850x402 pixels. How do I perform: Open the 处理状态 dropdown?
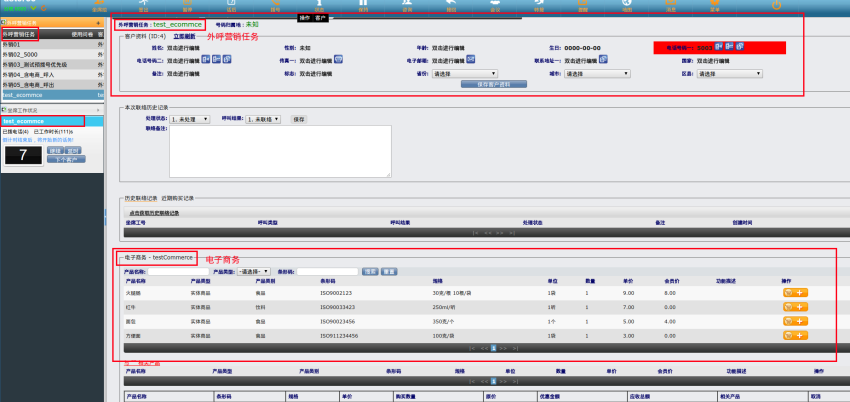click(x=190, y=118)
